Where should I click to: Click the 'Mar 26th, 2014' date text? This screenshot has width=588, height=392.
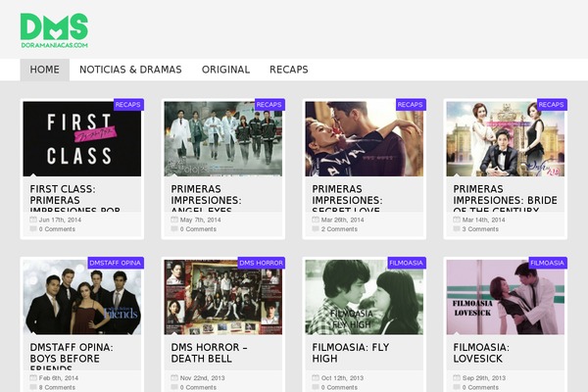point(342,220)
